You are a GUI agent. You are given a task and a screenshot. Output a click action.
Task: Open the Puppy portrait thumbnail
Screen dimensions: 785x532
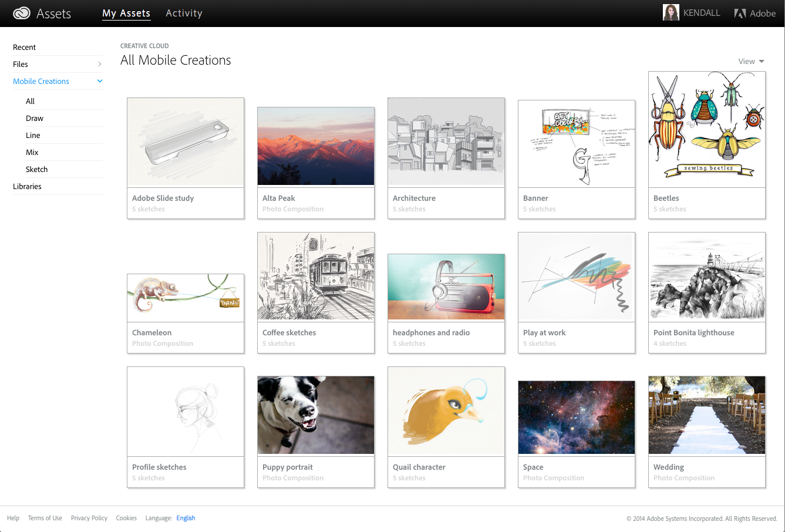tap(316, 415)
